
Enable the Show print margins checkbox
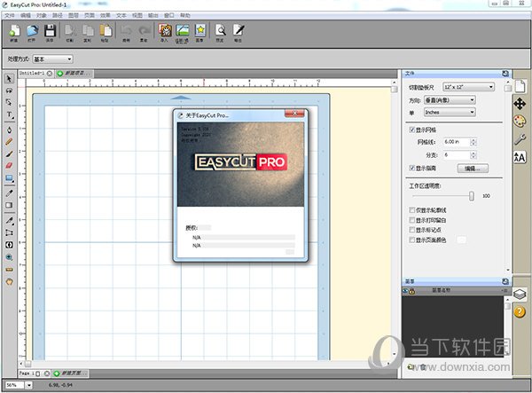coord(412,220)
